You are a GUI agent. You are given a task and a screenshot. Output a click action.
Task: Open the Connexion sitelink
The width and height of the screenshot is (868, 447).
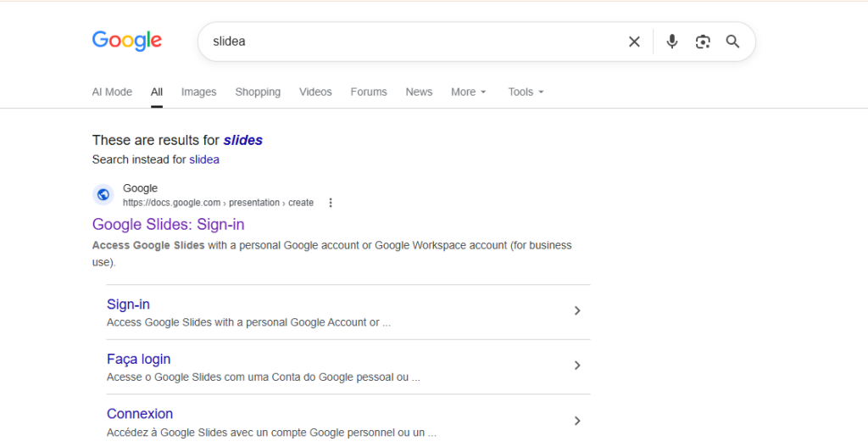pyautogui.click(x=140, y=414)
